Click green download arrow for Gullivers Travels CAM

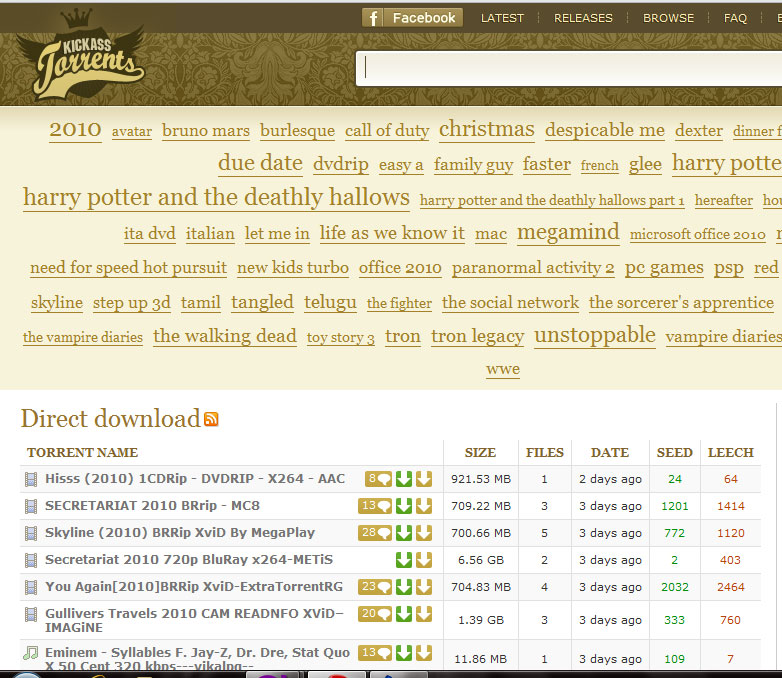pyautogui.click(x=404, y=614)
